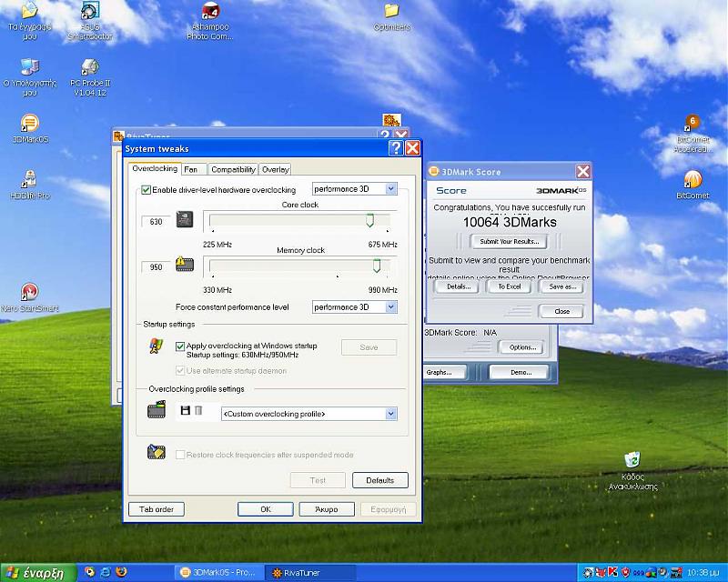Screen dimensions: 728x582
Task: Click the restore clock frequencies card icon
Action: (156, 452)
